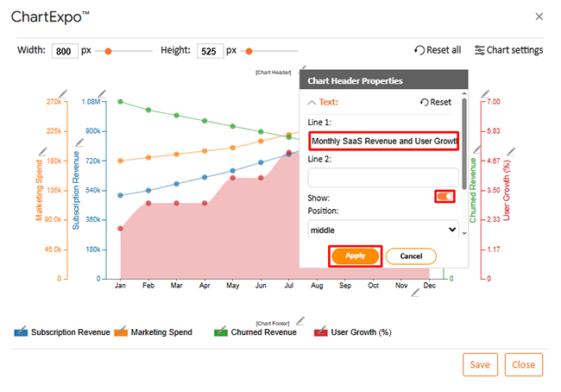Screen dimensions: 561x392
Task: Click the Width input field
Action: click(x=65, y=51)
